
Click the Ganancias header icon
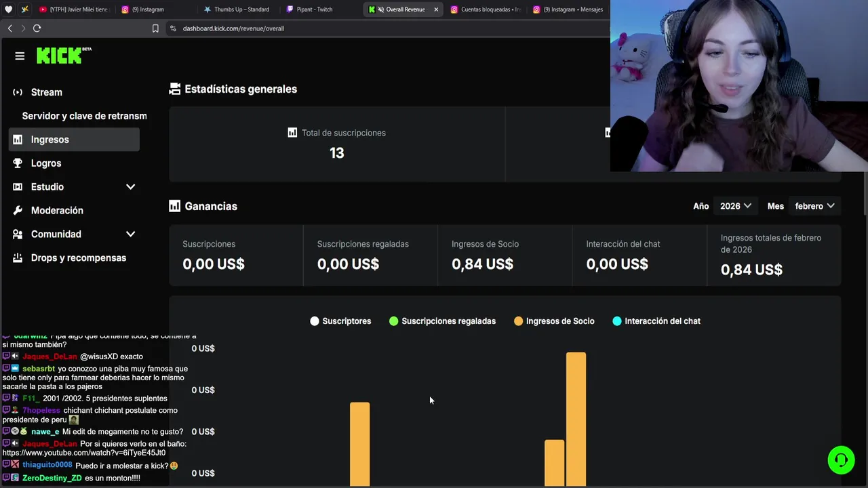[x=175, y=206]
